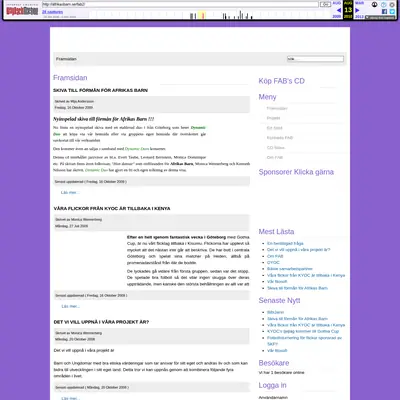Select Om FAB in the Meny sidebar

(x=275, y=157)
